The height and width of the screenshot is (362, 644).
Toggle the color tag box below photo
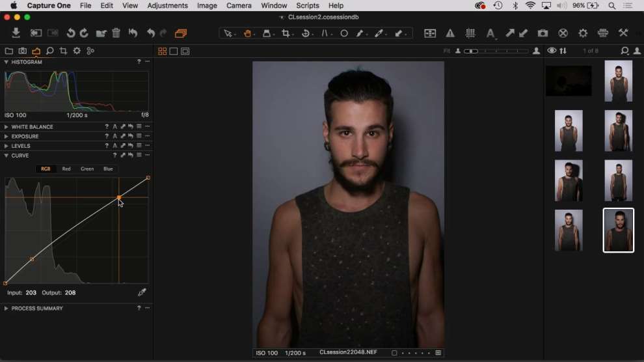[394, 353]
